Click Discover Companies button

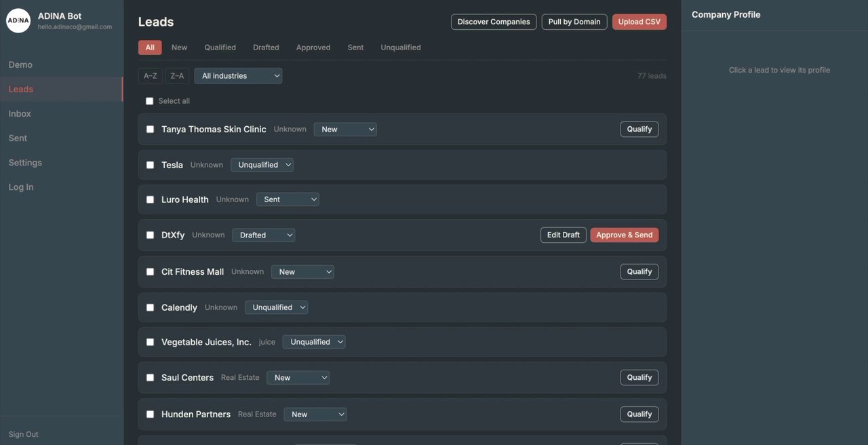click(494, 22)
